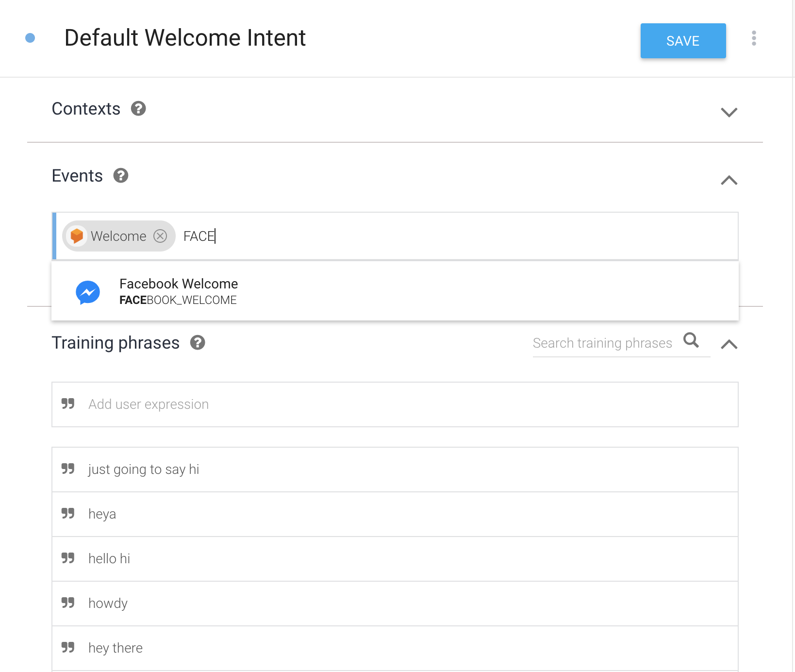795x672 pixels.
Task: Focus the Search training phrases field
Action: coord(602,343)
